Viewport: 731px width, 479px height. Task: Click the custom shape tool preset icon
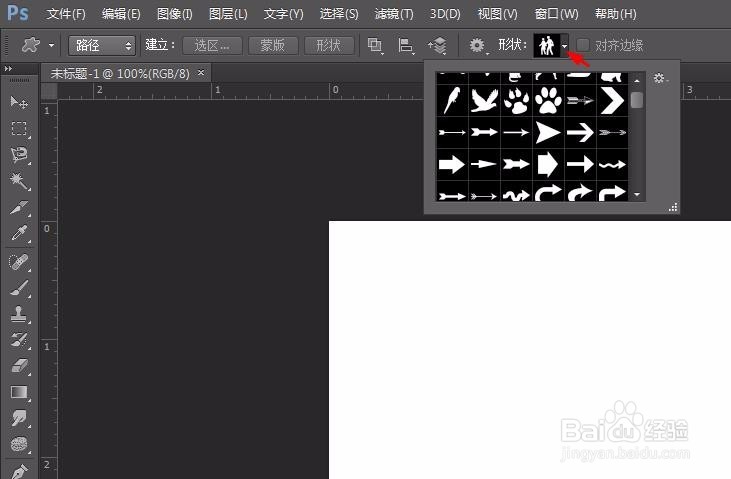tap(31, 45)
